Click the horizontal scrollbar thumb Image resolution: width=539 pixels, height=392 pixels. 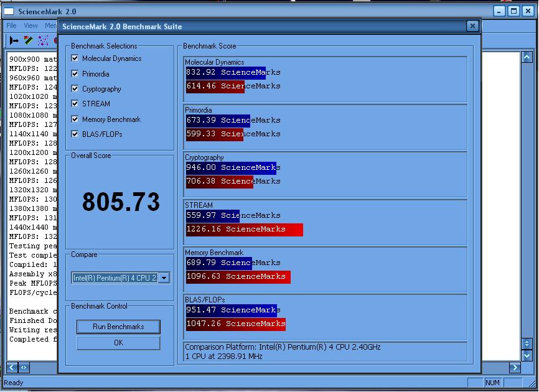(24, 368)
